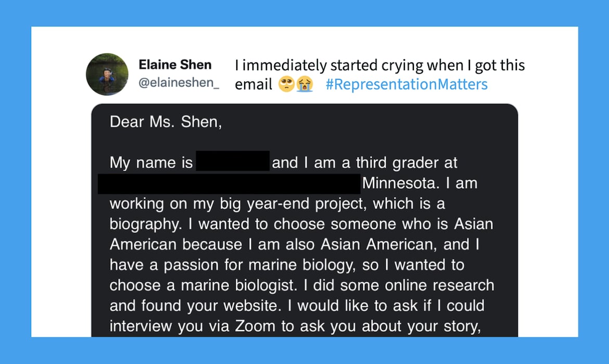Open the #RepresentationMatters hashtag
The height and width of the screenshot is (364, 609).
coord(407,84)
